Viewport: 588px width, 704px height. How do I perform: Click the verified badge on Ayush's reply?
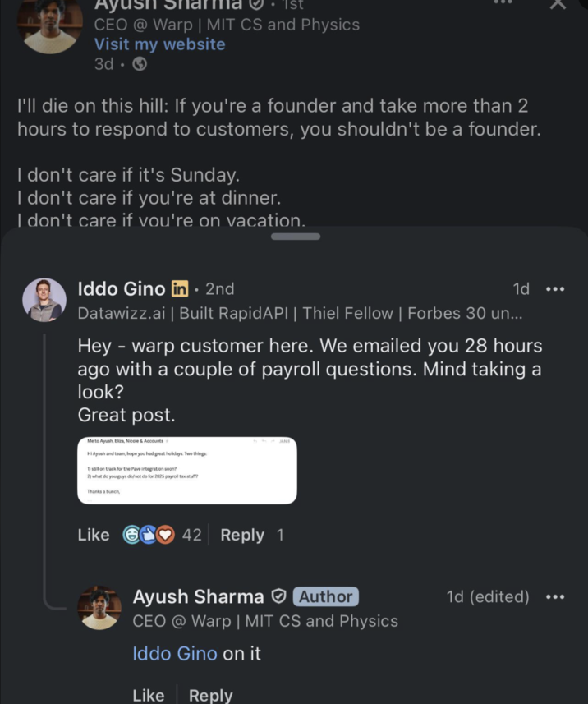click(279, 596)
